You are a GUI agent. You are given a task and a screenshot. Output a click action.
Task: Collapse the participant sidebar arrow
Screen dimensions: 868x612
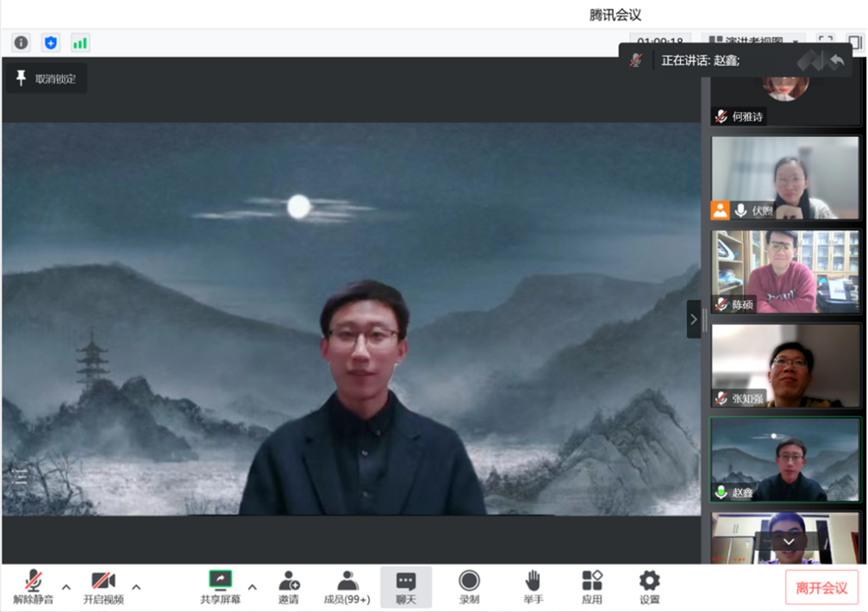(694, 319)
